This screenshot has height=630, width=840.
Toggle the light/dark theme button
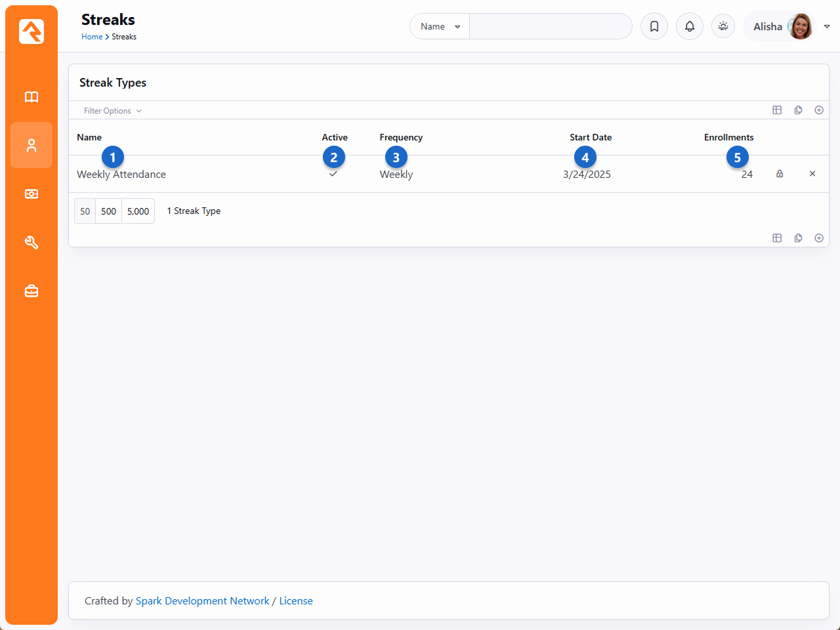pyautogui.click(x=723, y=27)
